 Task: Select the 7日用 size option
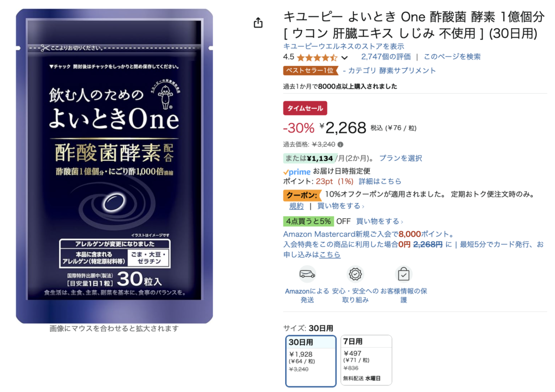click(x=366, y=360)
